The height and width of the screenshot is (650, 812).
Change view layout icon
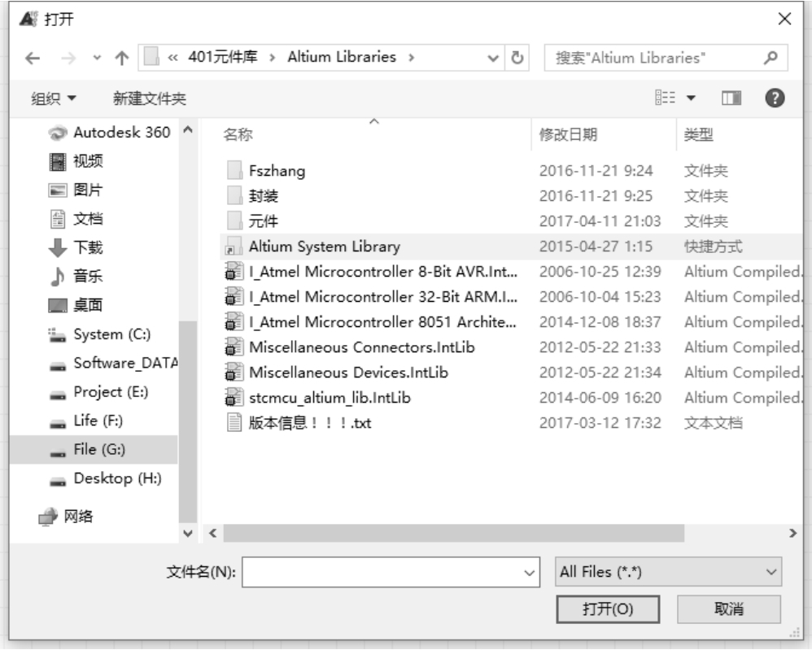(665, 98)
